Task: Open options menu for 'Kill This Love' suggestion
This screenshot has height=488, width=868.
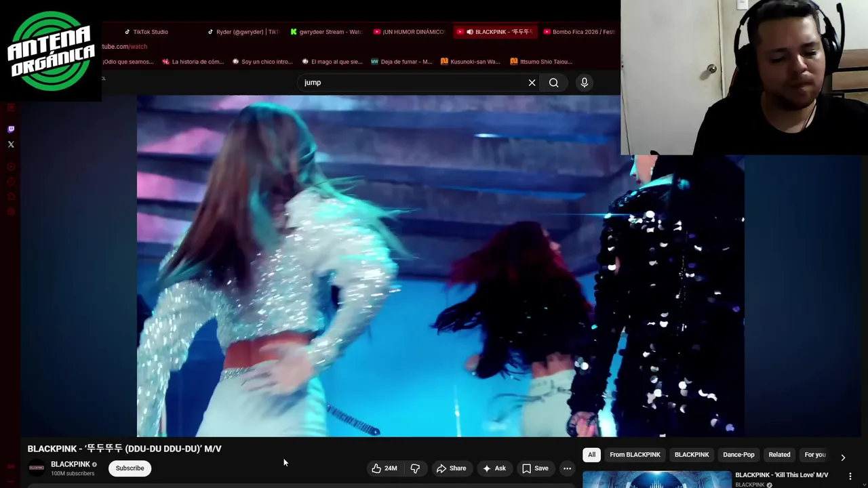Action: (x=850, y=476)
